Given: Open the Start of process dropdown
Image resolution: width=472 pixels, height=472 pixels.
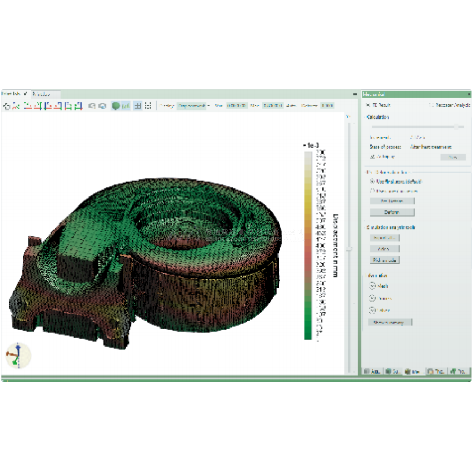Looking at the screenshot, I should (431, 147).
